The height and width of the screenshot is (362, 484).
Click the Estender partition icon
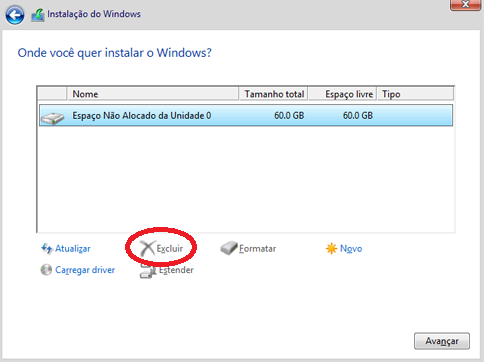(x=148, y=271)
